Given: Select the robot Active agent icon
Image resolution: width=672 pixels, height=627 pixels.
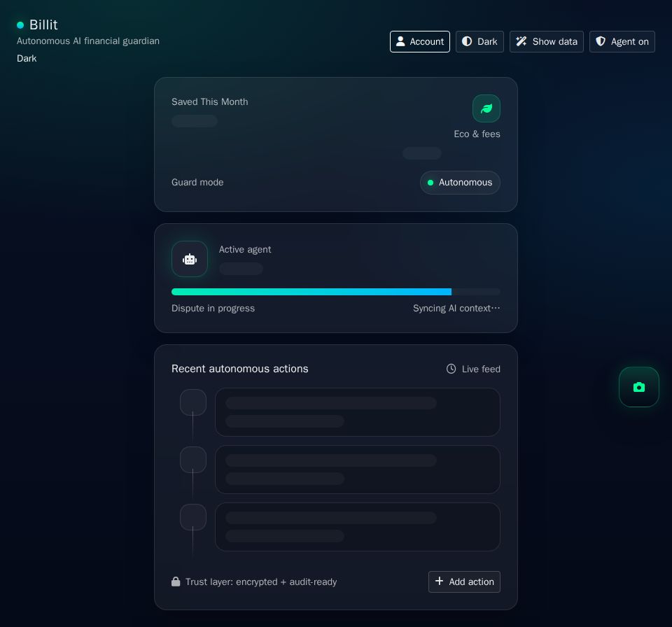Looking at the screenshot, I should pos(190,259).
